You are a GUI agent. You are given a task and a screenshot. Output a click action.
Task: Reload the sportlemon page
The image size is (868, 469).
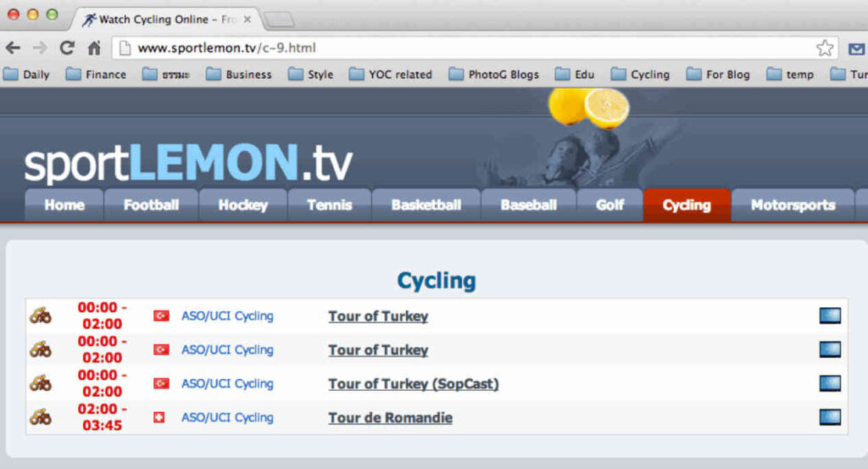pyautogui.click(x=67, y=48)
